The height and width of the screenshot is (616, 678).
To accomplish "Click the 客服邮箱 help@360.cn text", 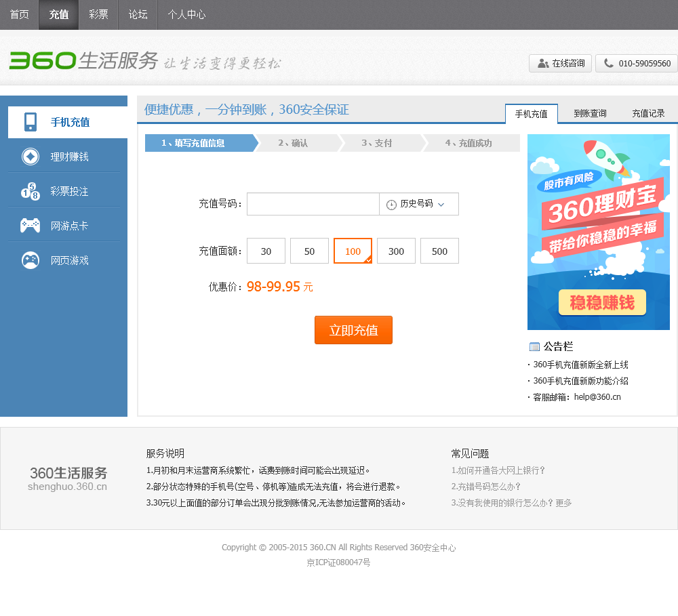I will pyautogui.click(x=577, y=397).
